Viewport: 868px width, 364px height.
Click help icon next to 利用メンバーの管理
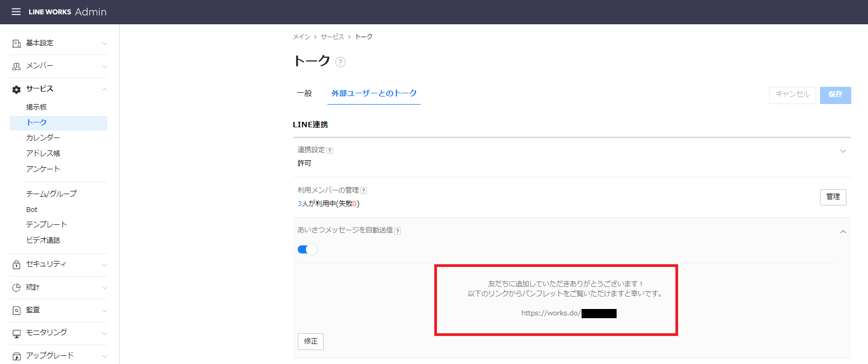click(364, 190)
